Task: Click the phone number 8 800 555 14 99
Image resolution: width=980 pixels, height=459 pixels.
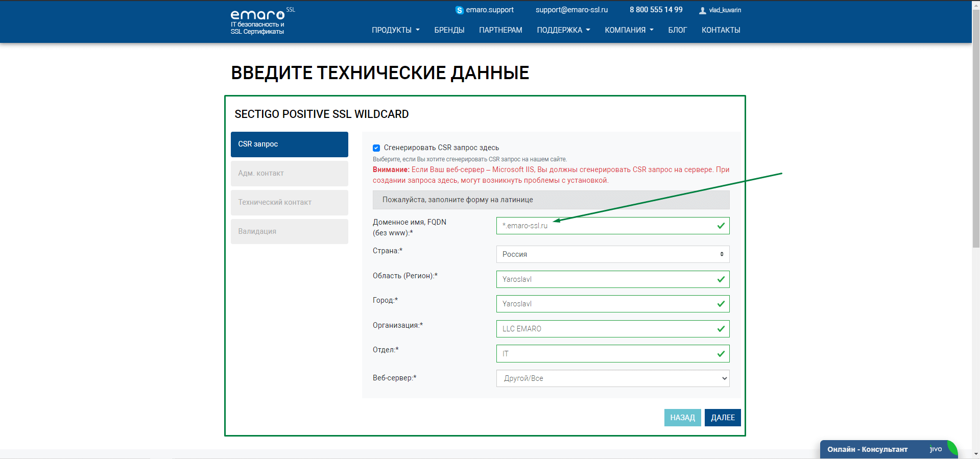Action: coord(656,10)
